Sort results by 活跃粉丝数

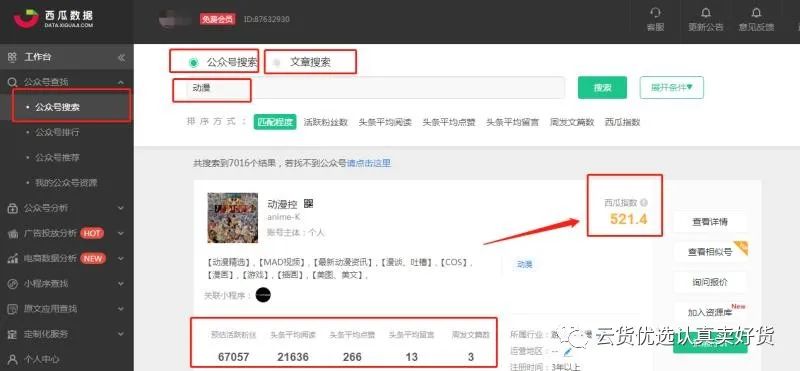coord(326,122)
